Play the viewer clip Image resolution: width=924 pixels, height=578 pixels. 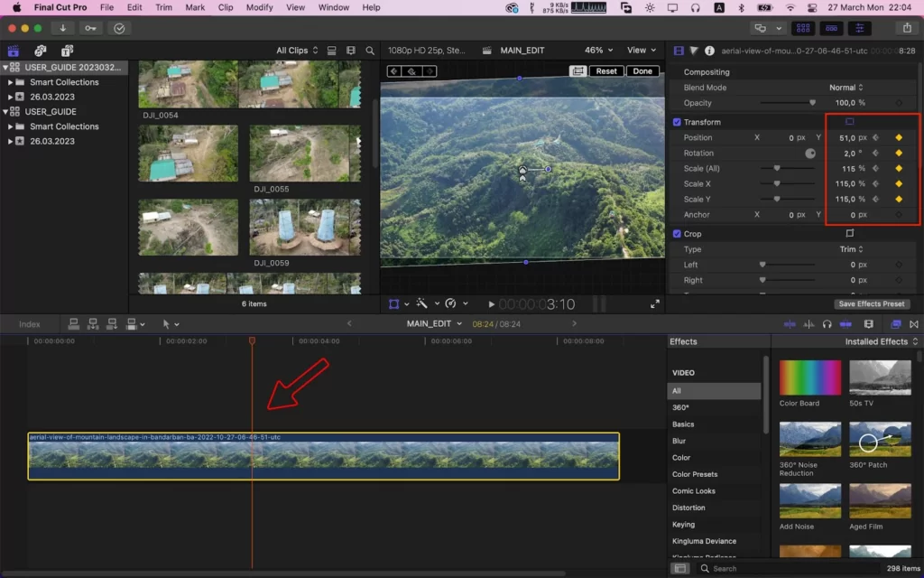[x=491, y=304]
